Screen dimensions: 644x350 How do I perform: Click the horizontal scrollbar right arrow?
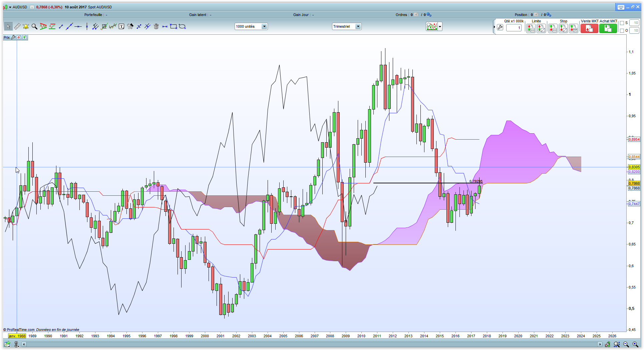(x=600, y=344)
